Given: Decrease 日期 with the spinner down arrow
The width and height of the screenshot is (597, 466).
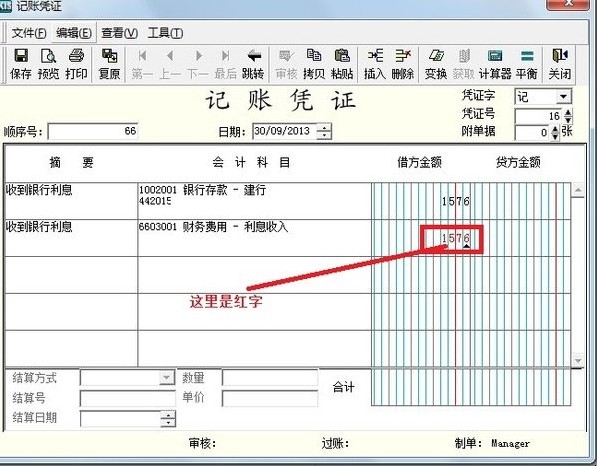Looking at the screenshot, I should point(324,135).
